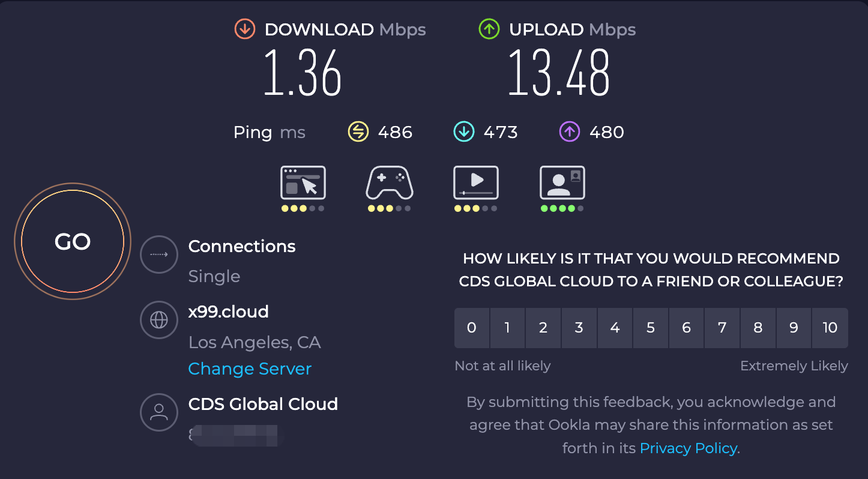Screen dimensions: 868x479
Task: Toggle the Connections mode arrow icon
Action: click(159, 255)
